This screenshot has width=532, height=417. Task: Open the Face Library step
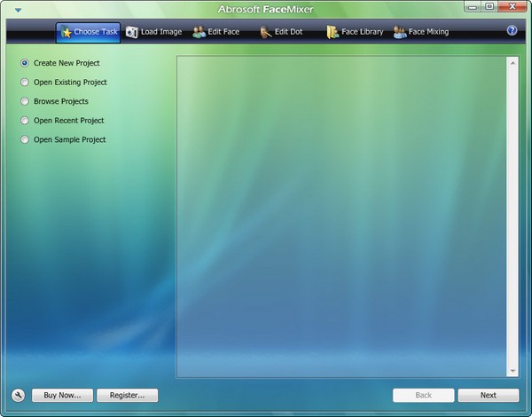355,32
